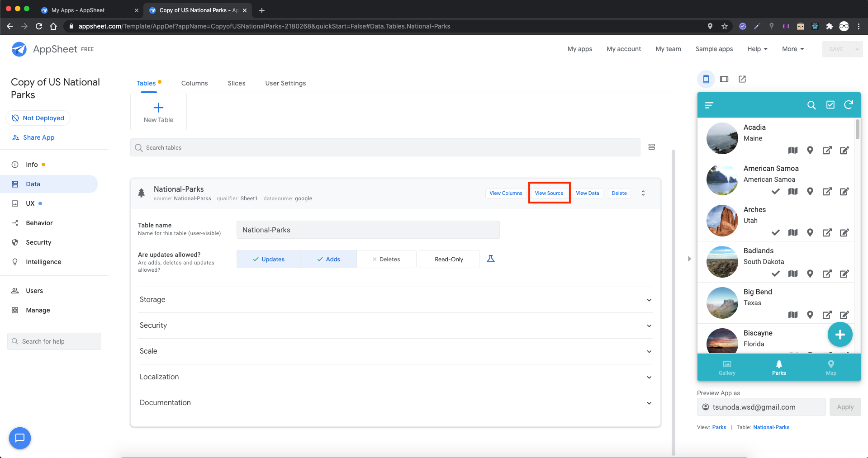Click the Not Deployed status button

(x=38, y=118)
